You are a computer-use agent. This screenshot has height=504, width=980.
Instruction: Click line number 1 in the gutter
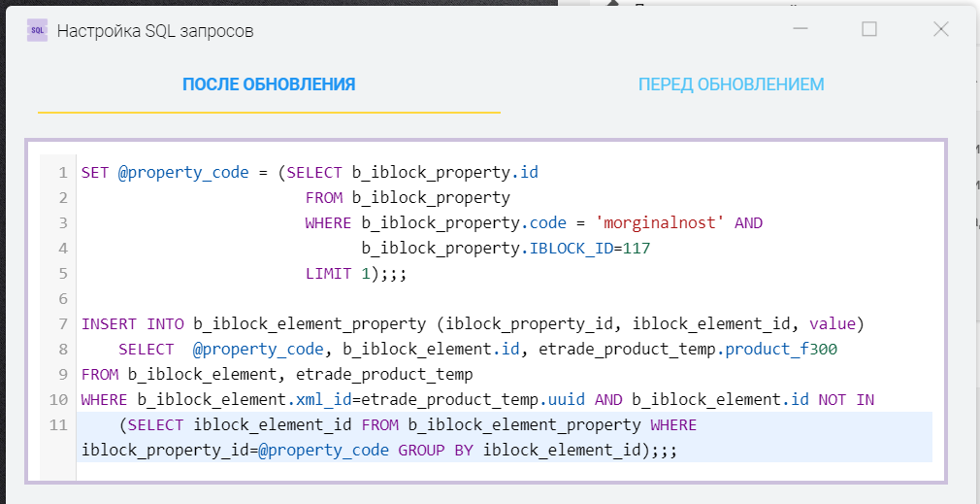(62, 173)
